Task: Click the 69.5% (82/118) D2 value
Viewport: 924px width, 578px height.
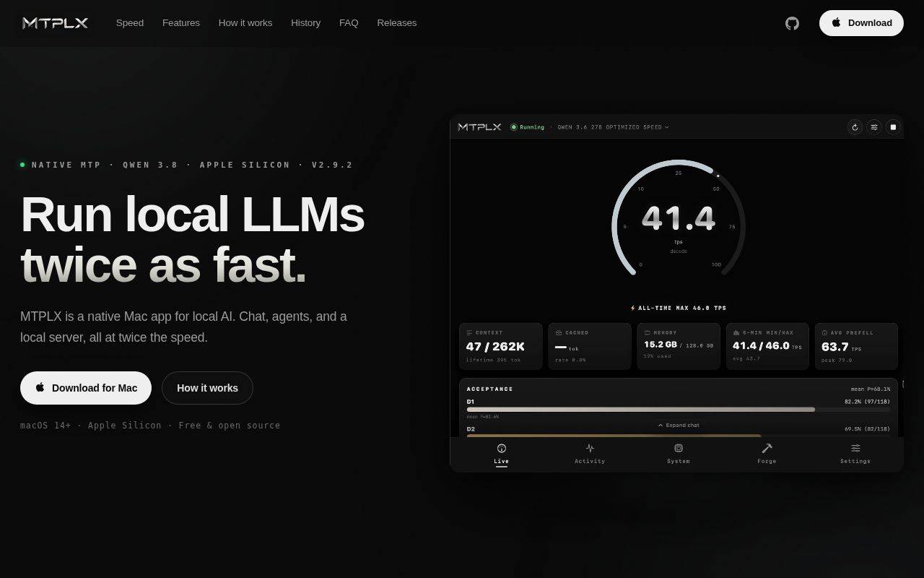Action: point(867,428)
